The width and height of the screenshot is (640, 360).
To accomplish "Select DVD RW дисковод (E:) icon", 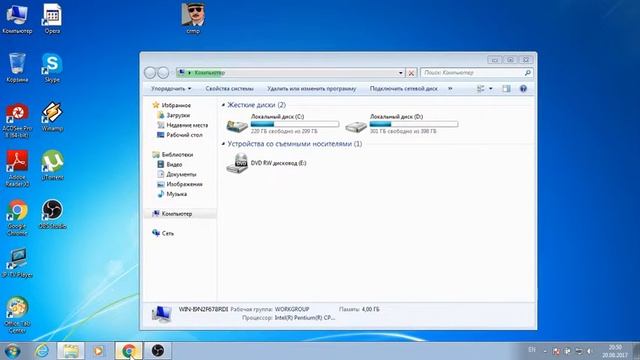I will (237, 163).
